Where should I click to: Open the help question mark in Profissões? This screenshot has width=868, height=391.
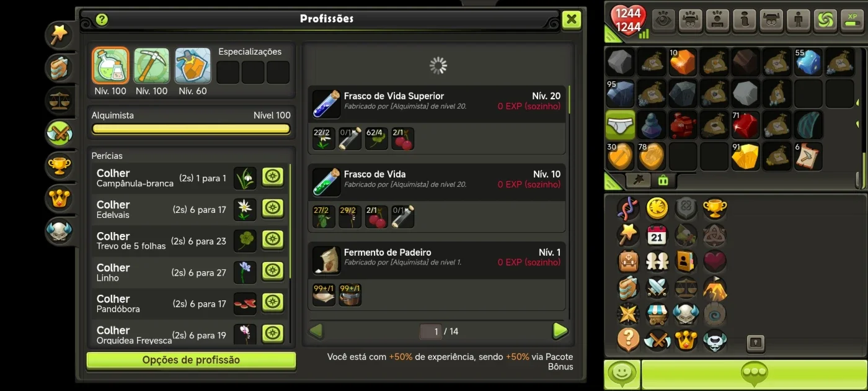click(x=102, y=19)
